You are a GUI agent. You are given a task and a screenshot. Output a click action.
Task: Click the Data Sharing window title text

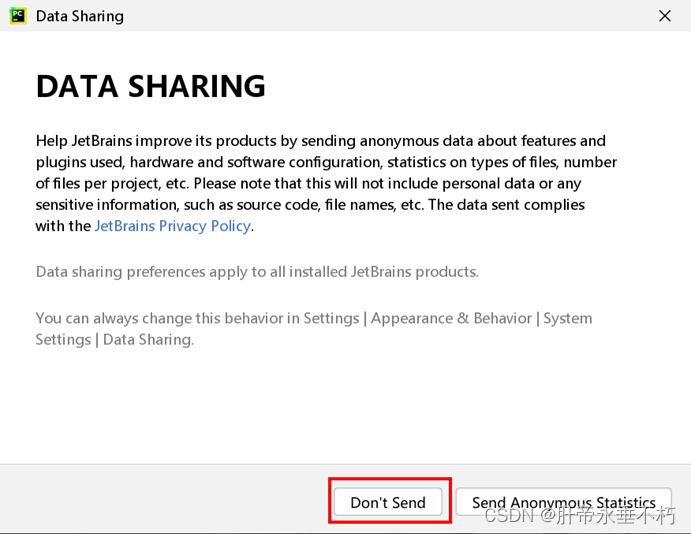(x=80, y=16)
